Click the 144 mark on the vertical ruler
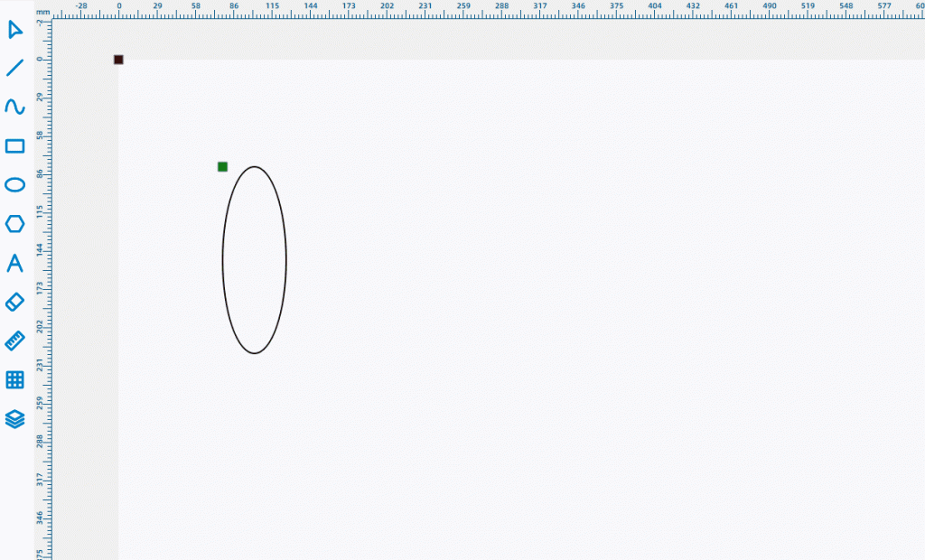Viewport: 925px width, 560px height. point(40,248)
